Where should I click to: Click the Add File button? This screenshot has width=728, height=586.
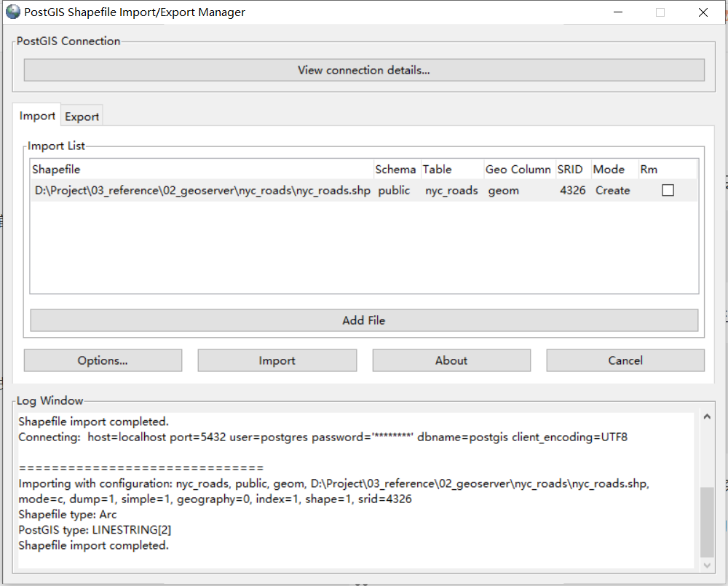[364, 320]
